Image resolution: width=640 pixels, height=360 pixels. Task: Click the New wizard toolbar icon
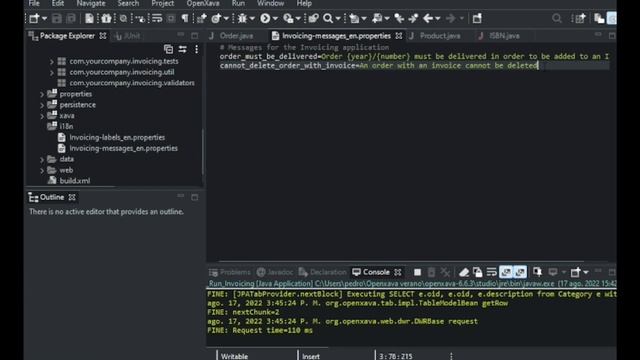(34, 18)
